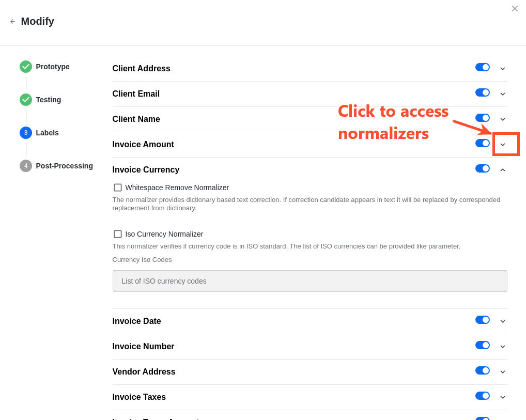This screenshot has height=420, width=526.
Task: Click the back arrow beside Modify
Action: point(13,22)
